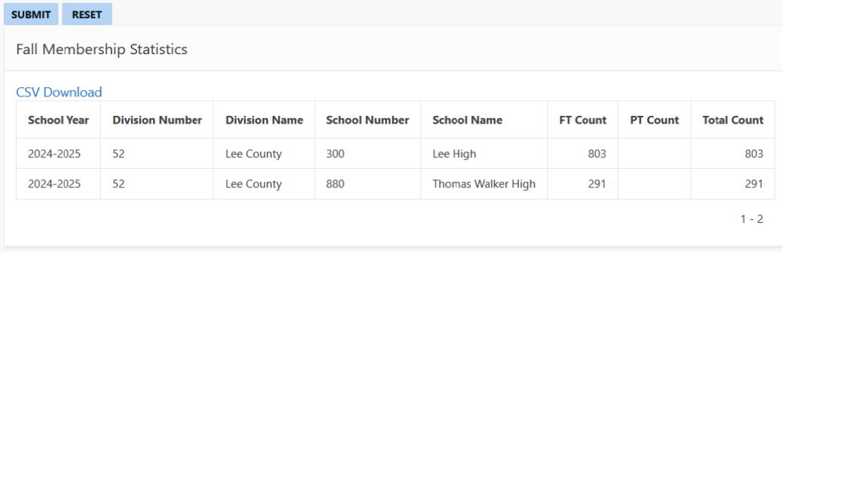Click the FT Count 803 cell

(x=582, y=154)
